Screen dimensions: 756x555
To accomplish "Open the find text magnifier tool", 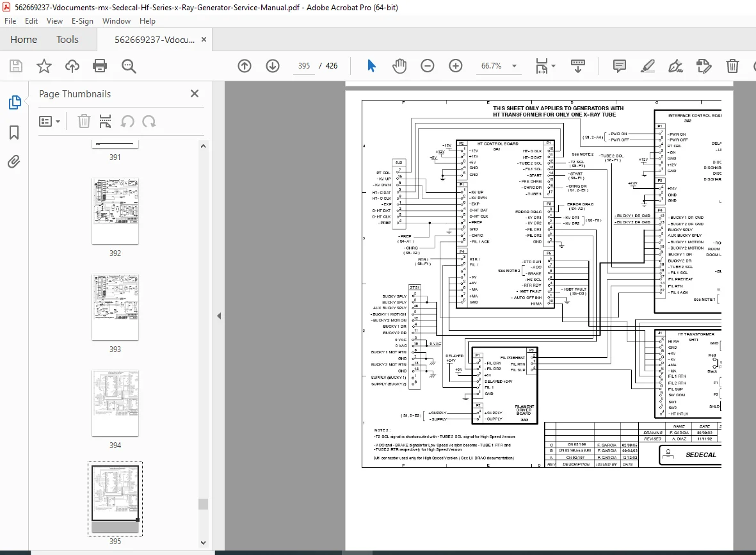I will click(129, 66).
